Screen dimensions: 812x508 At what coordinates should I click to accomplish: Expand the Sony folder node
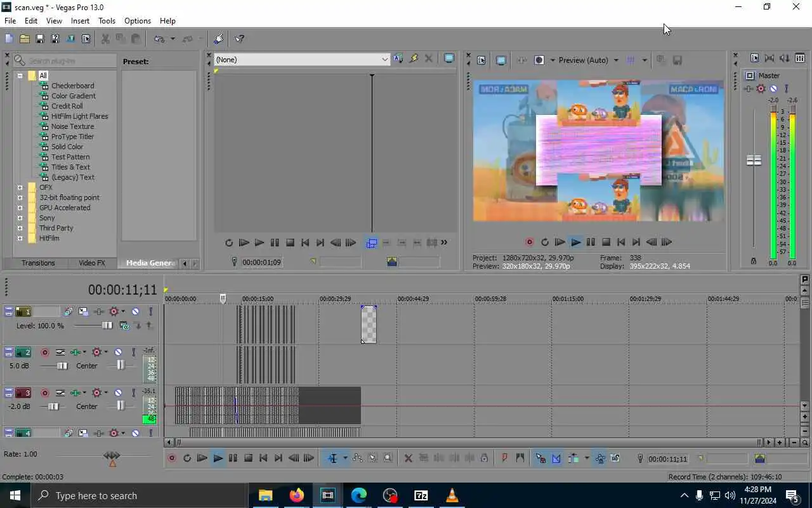pyautogui.click(x=20, y=218)
